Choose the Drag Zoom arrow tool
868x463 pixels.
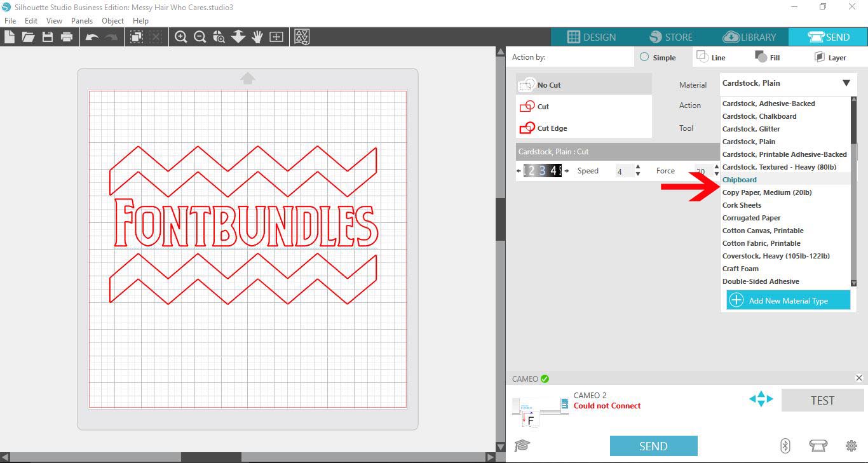click(238, 37)
